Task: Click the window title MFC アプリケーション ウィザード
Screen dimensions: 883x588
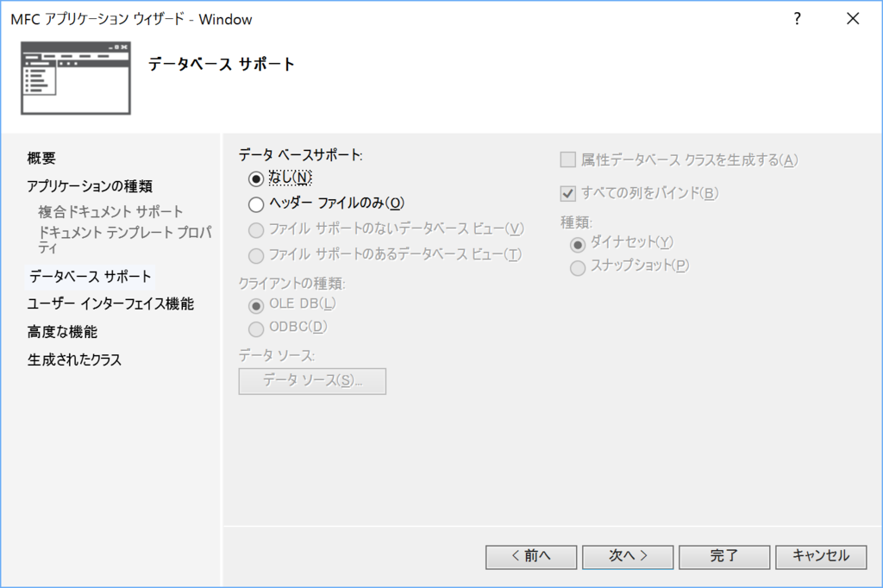Action: [x=131, y=19]
